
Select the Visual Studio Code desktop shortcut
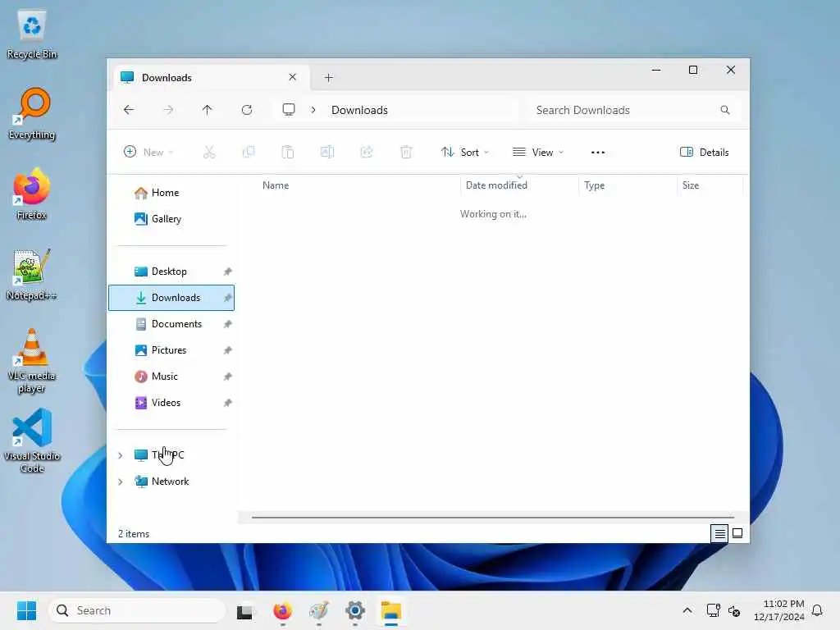(32, 441)
